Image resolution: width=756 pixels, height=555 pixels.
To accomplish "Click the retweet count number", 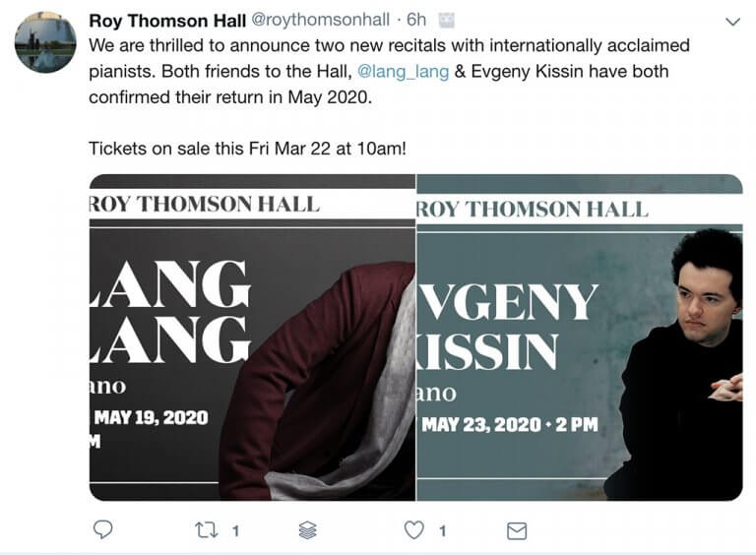I will point(236,531).
